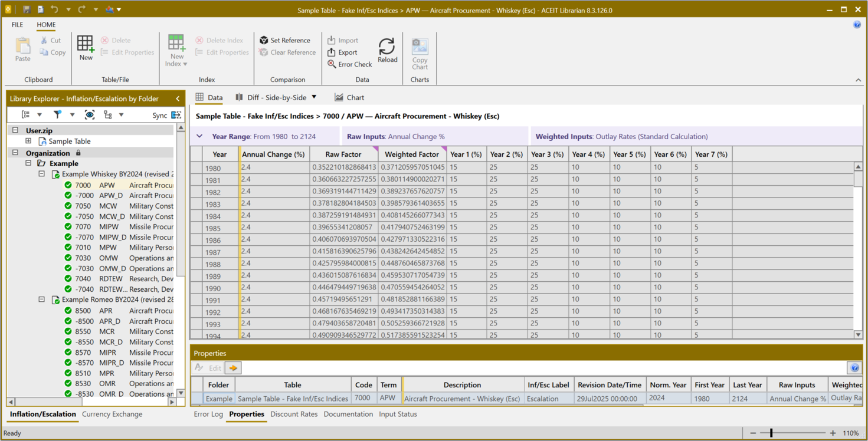Click the Export icon
This screenshot has width=868, height=441.
332,52
